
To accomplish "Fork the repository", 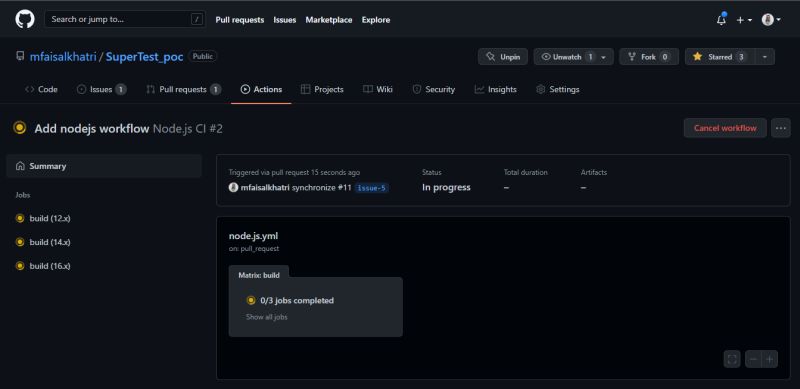I will pos(649,57).
